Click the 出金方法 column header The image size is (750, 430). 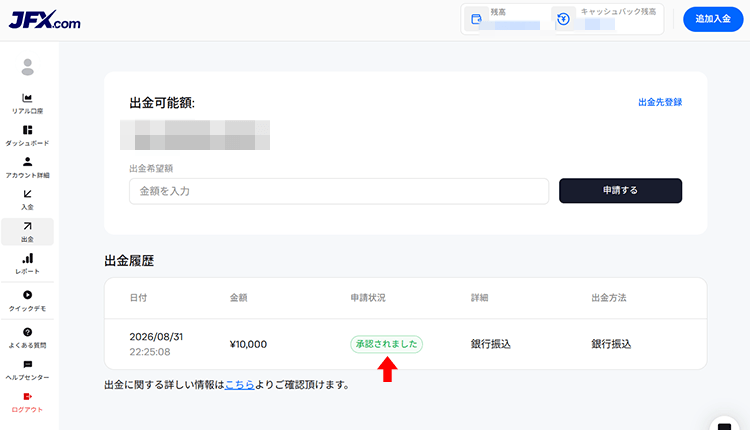click(x=609, y=298)
